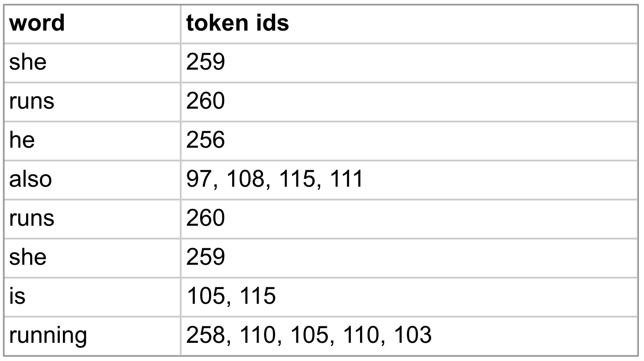This screenshot has height=361, width=644.
Task: Select the "also" word cell
Action: (31, 180)
